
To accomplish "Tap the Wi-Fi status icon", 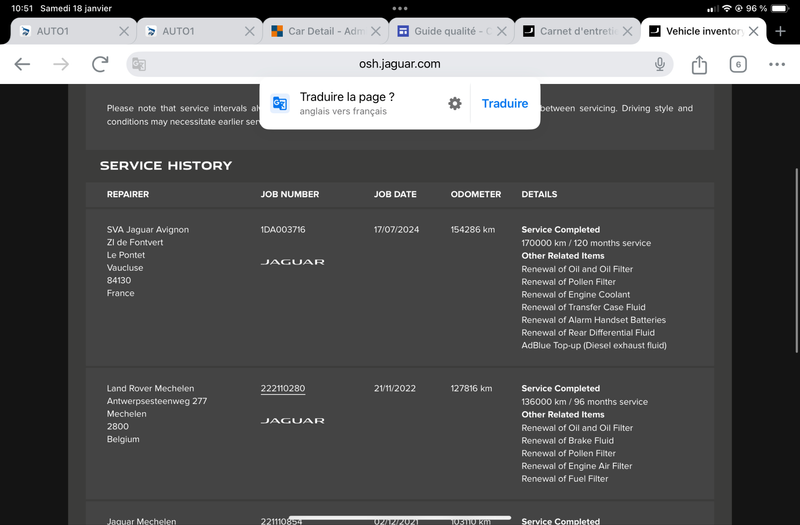I will point(727,8).
